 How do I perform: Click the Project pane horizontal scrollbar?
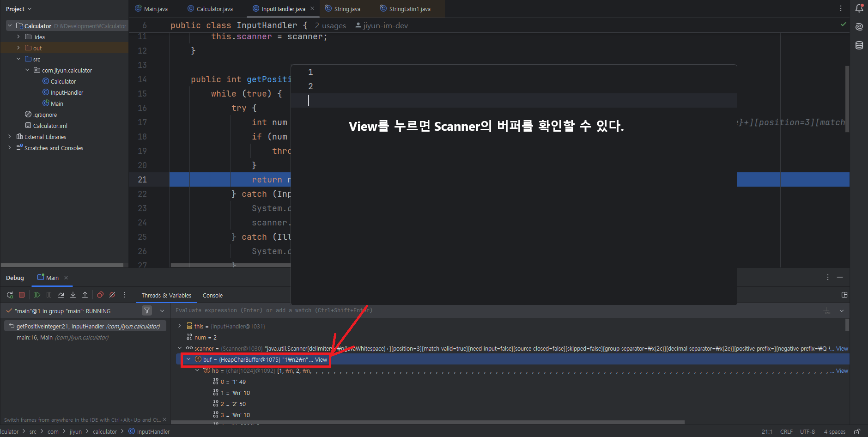[62, 265]
